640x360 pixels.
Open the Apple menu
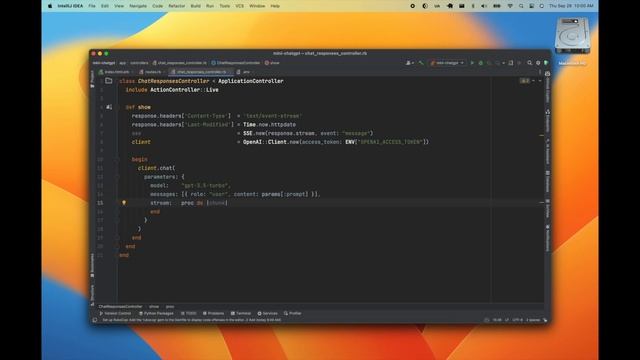tap(50, 6)
